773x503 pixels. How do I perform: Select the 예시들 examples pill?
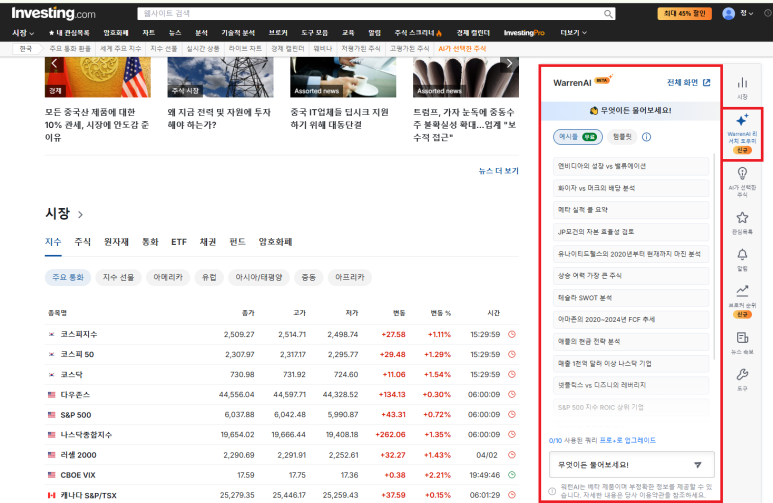coord(578,137)
